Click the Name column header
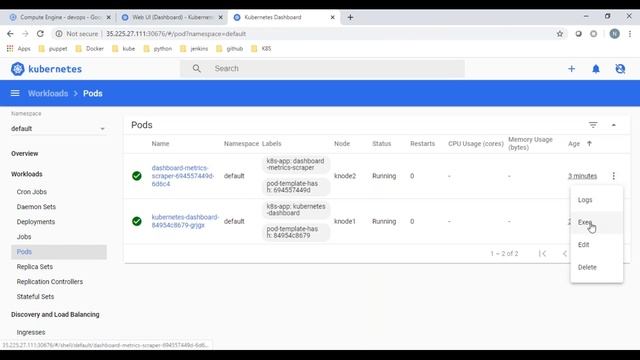The image size is (640, 360). [160, 144]
